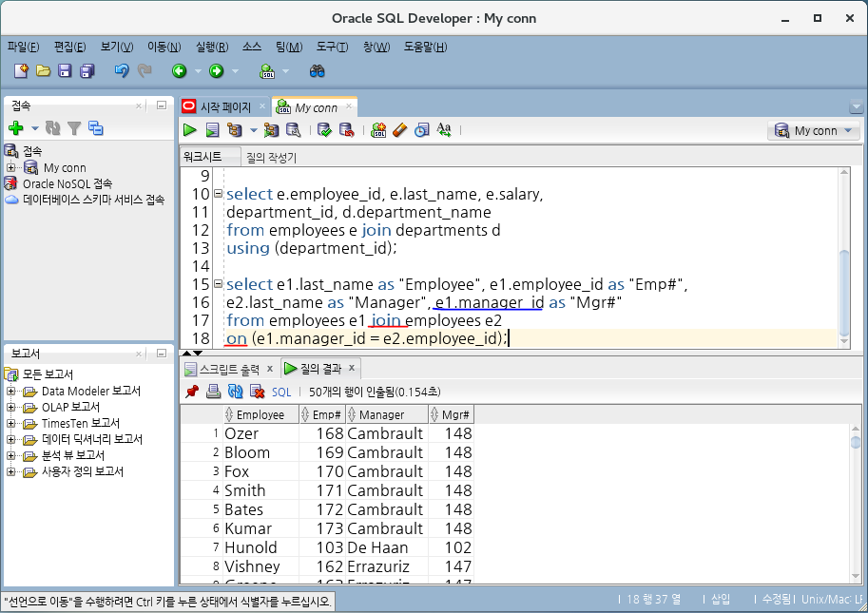
Task: Click the Run Script icon
Action: tap(213, 130)
